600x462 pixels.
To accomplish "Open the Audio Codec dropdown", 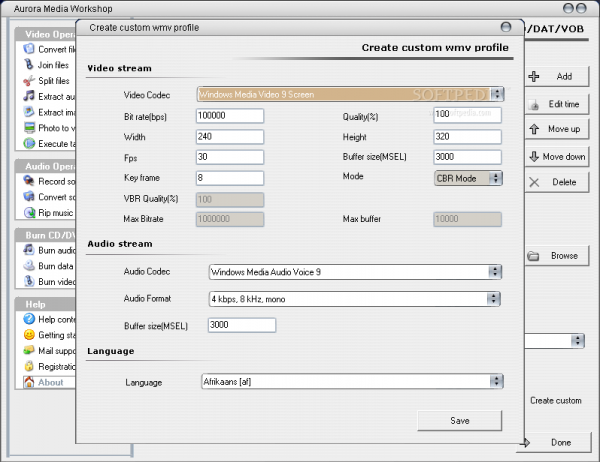I will (354, 271).
